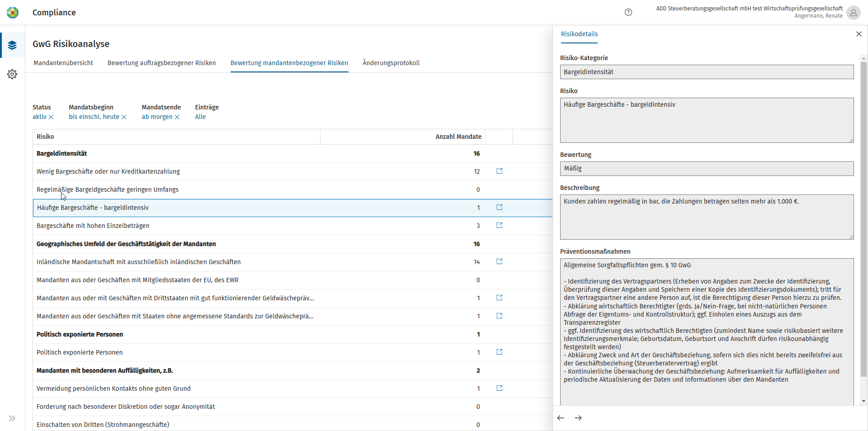Go to previous risk with left arrow
The image size is (868, 431).
pos(561,418)
